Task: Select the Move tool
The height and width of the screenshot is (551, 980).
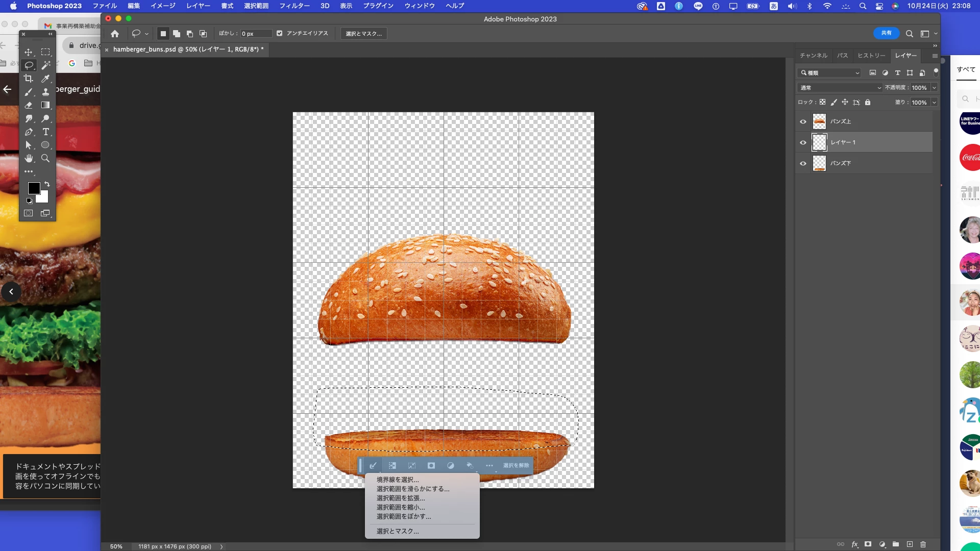Action: pyautogui.click(x=29, y=52)
